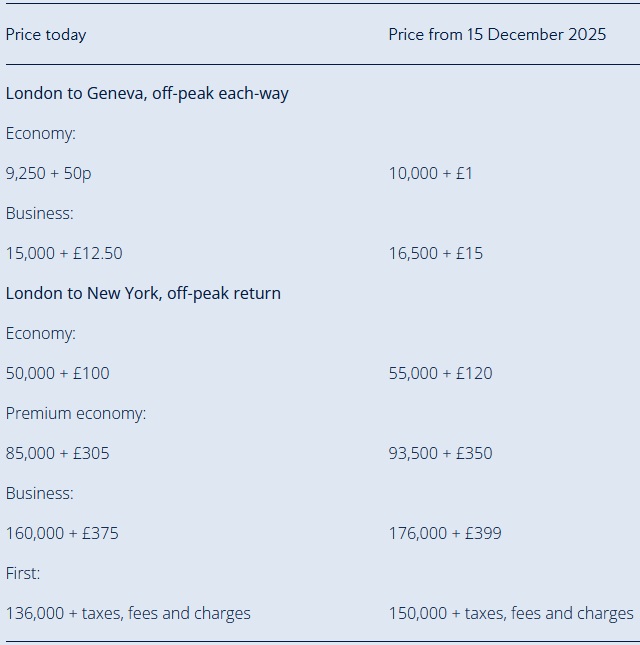
Task: Click the '16,500 + £15' price
Action: [x=436, y=253]
